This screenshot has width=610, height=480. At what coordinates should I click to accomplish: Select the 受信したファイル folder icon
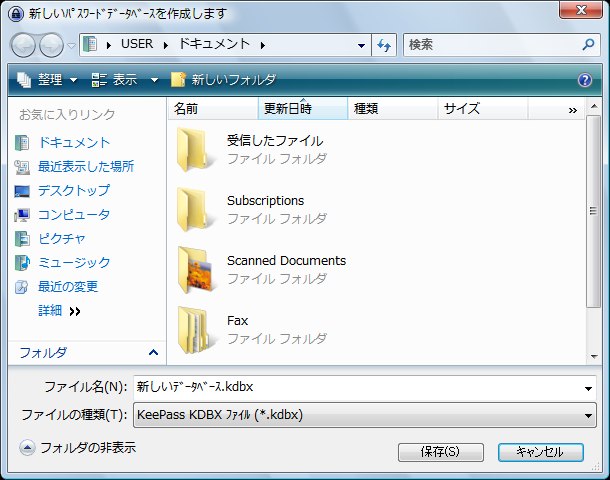(x=194, y=150)
